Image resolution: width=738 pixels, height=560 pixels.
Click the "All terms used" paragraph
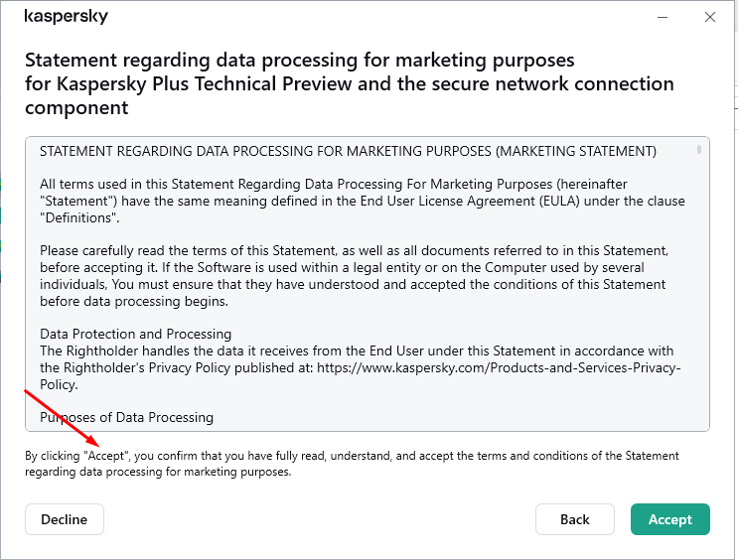point(363,201)
